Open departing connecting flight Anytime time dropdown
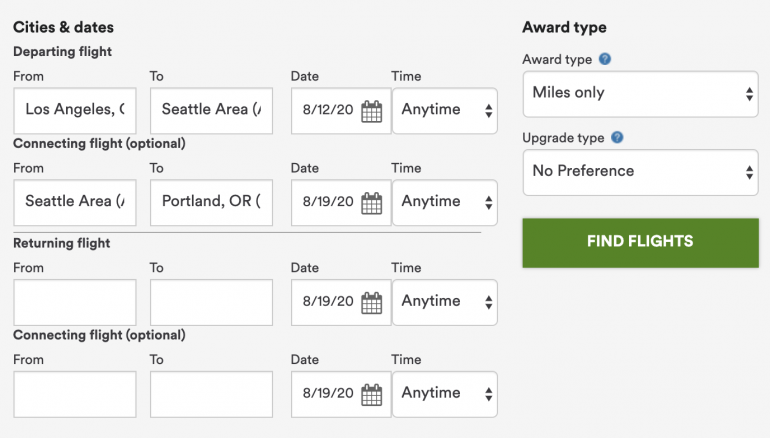This screenshot has width=770, height=438. 445,202
